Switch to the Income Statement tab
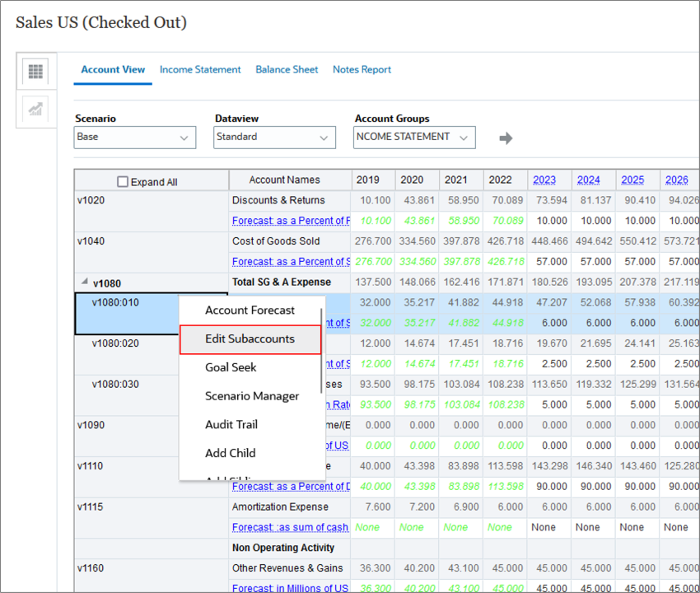 click(200, 69)
